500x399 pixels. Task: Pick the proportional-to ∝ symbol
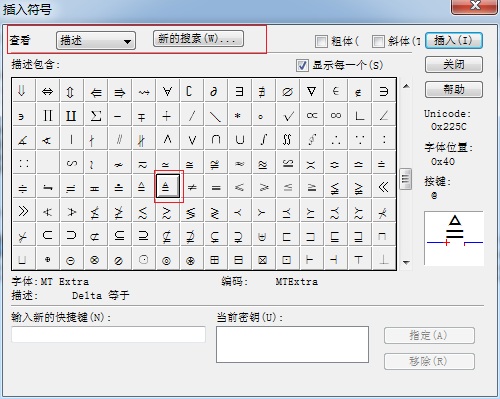(311, 115)
